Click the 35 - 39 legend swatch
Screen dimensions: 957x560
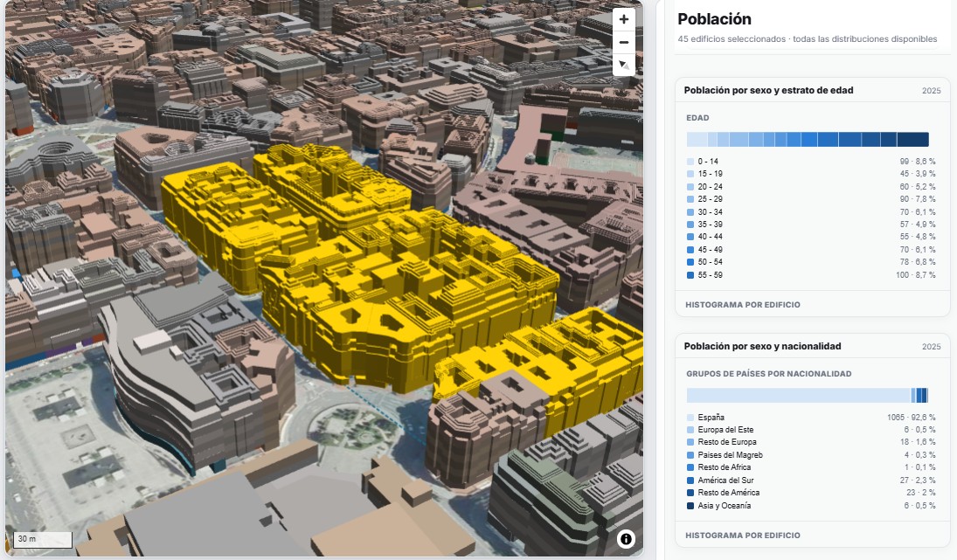pos(690,225)
